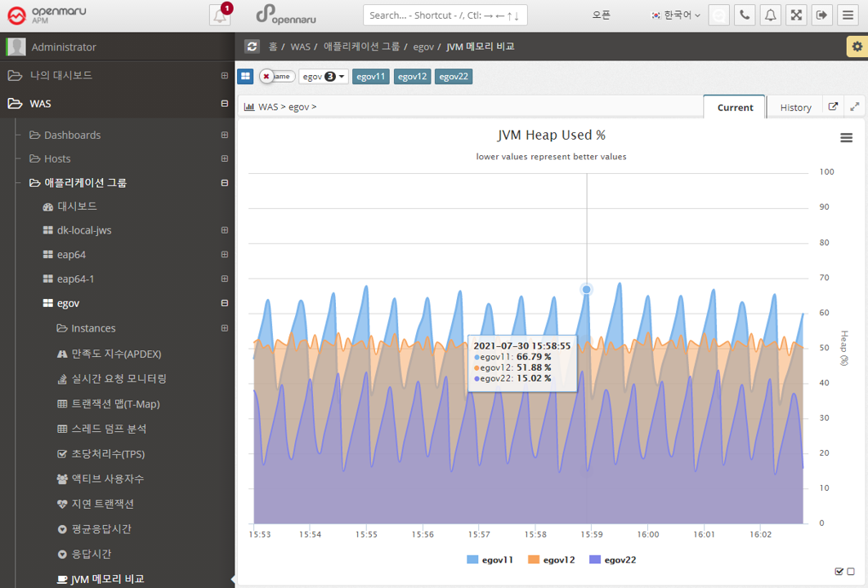Expand the Hosts tree node
Image resolution: width=868 pixels, height=588 pixels.
point(225,158)
